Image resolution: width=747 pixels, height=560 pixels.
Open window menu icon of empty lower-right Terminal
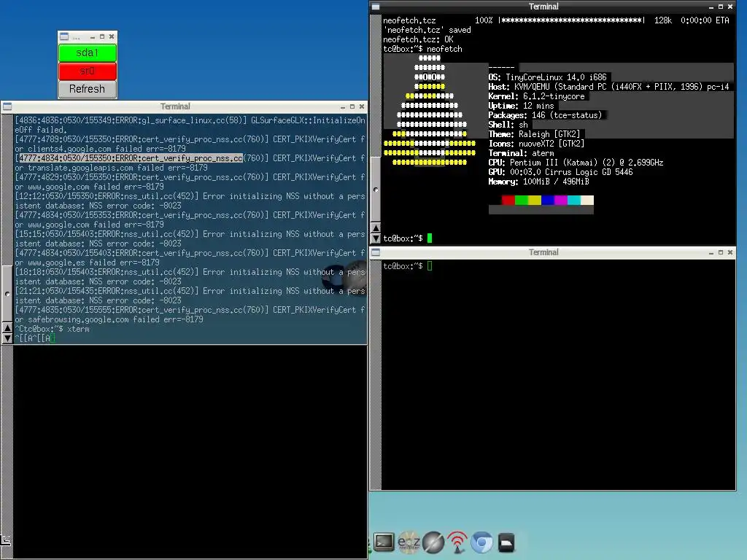[376, 252]
